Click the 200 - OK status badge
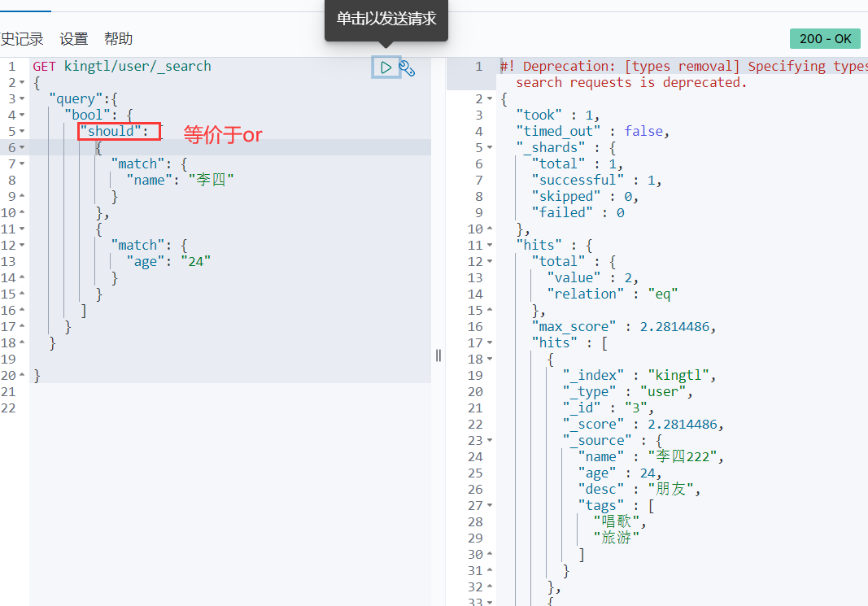Image resolution: width=868 pixels, height=606 pixels. pos(825,39)
